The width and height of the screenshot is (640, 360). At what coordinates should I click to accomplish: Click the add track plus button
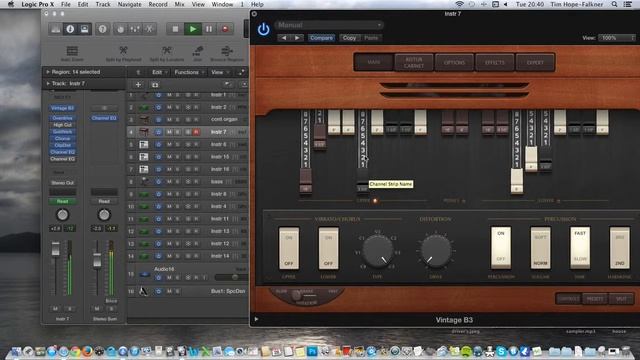click(138, 84)
